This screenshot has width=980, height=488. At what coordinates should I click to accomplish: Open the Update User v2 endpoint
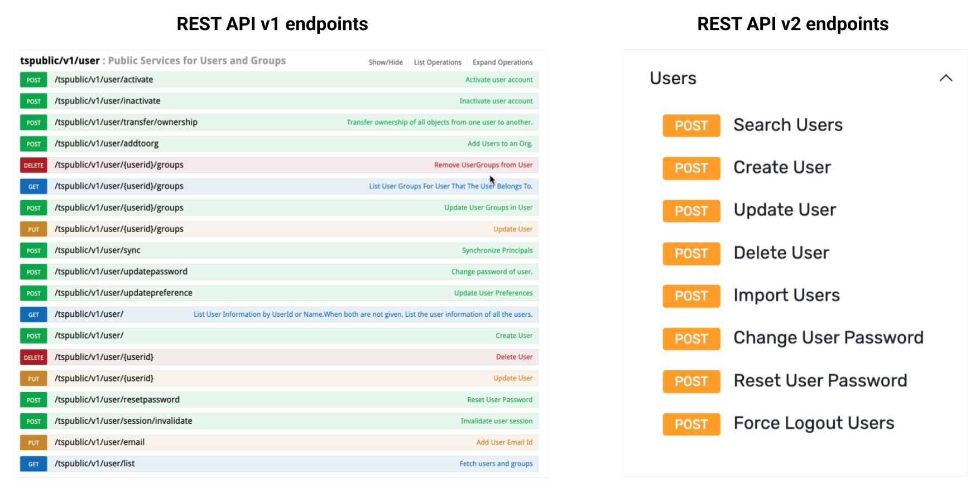tap(784, 210)
